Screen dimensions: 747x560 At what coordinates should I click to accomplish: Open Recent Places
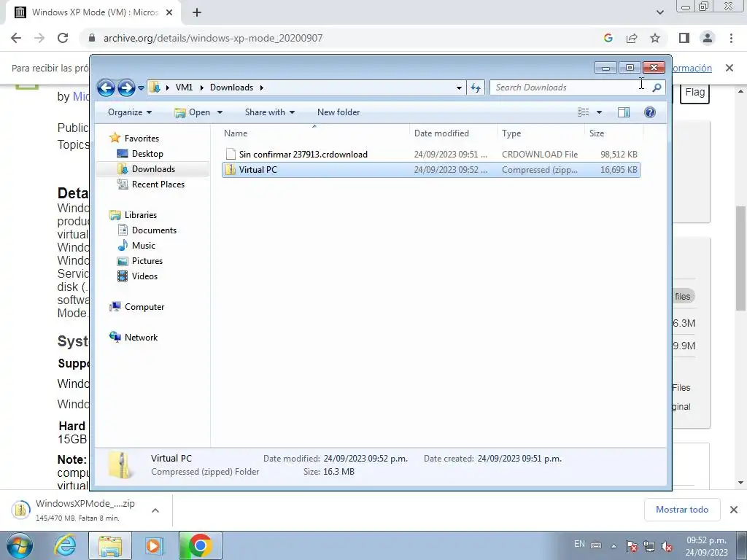coord(158,184)
